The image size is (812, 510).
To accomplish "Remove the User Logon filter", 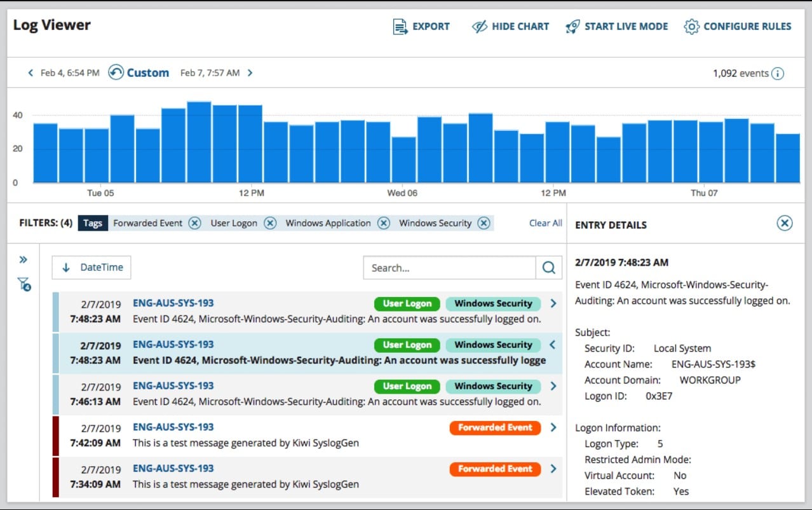I will click(270, 223).
